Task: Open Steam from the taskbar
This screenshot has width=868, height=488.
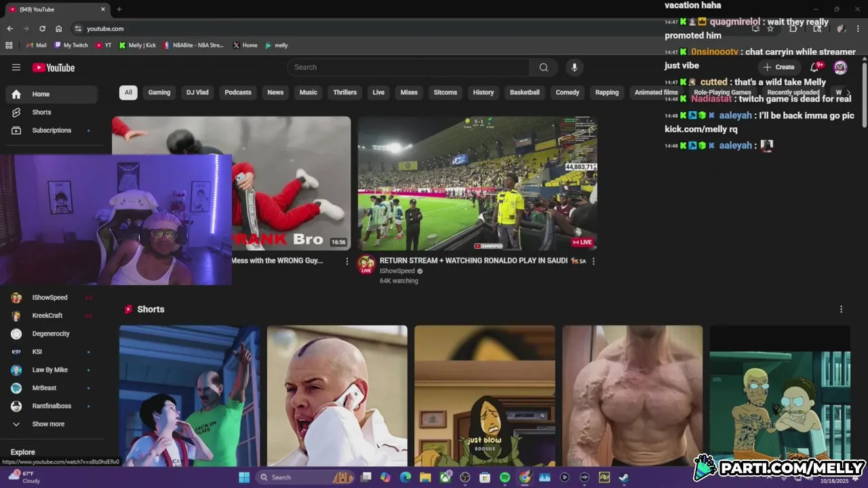Action: point(624,477)
